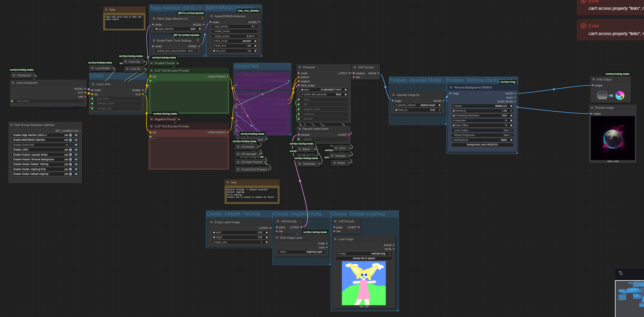
Task: Adjust the Sensitivity value field showing 1.00
Action: (482, 111)
